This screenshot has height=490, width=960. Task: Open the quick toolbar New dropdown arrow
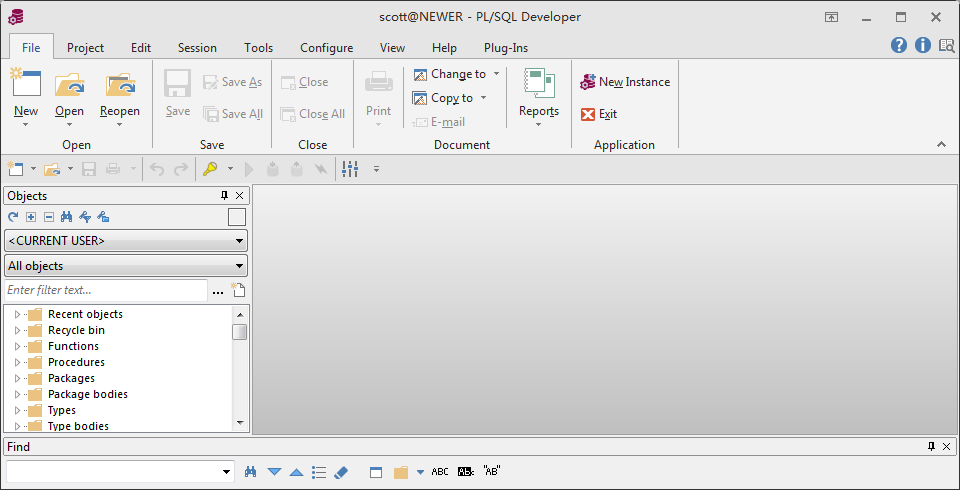tap(33, 168)
